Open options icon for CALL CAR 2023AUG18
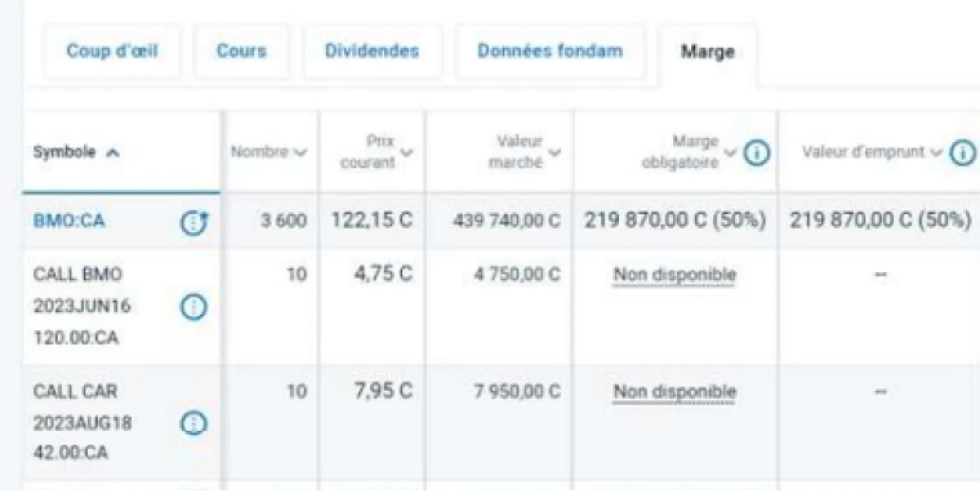980x491 pixels. (193, 423)
